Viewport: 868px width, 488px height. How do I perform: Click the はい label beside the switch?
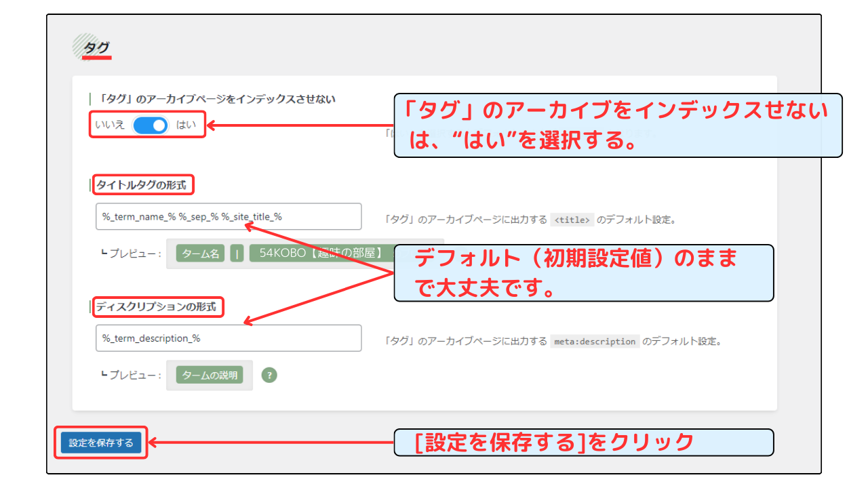click(186, 125)
